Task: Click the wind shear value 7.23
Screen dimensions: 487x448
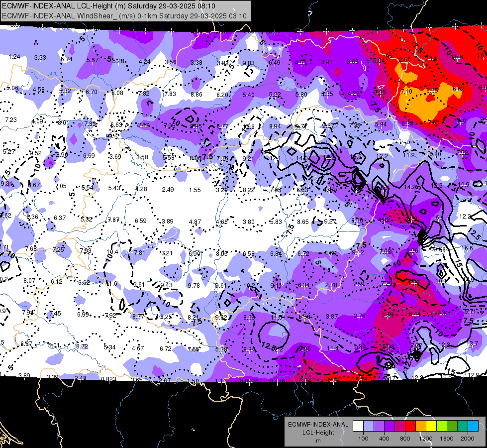Action: click(11, 119)
